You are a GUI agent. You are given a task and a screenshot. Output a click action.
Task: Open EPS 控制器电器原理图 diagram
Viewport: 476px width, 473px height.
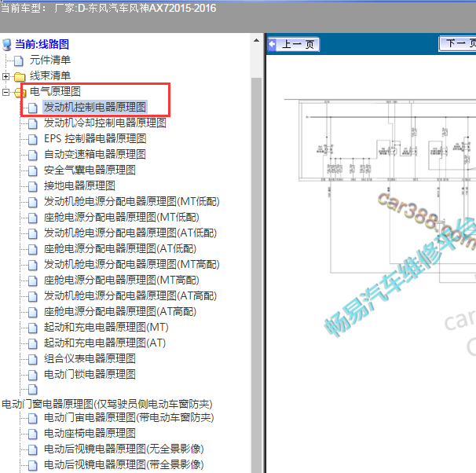pyautogui.click(x=95, y=139)
